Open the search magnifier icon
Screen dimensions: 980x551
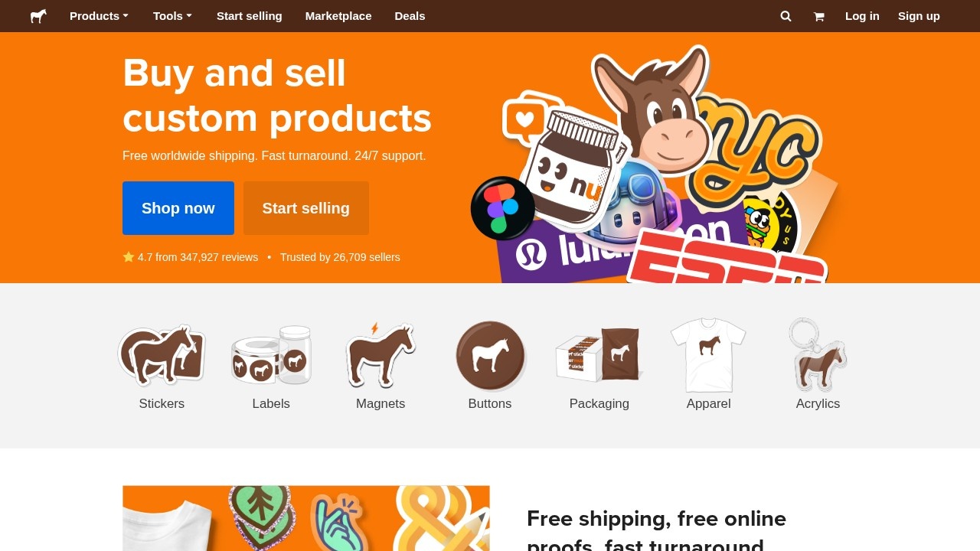pyautogui.click(x=786, y=16)
